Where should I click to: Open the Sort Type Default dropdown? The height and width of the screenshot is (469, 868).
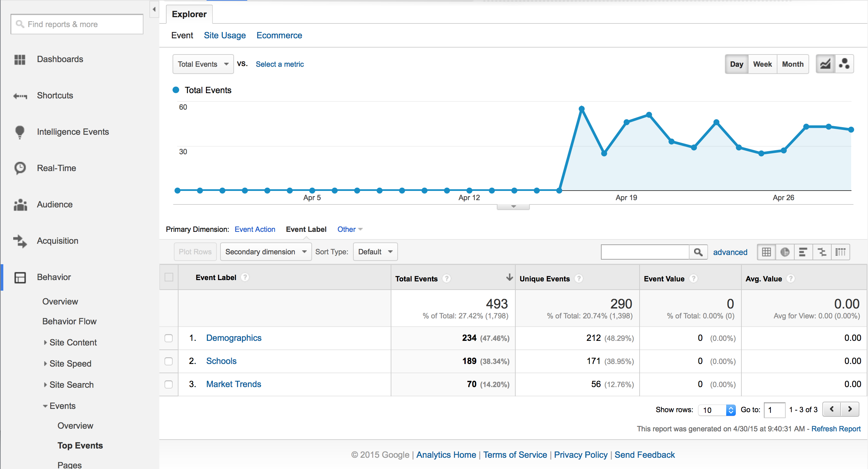coord(375,251)
